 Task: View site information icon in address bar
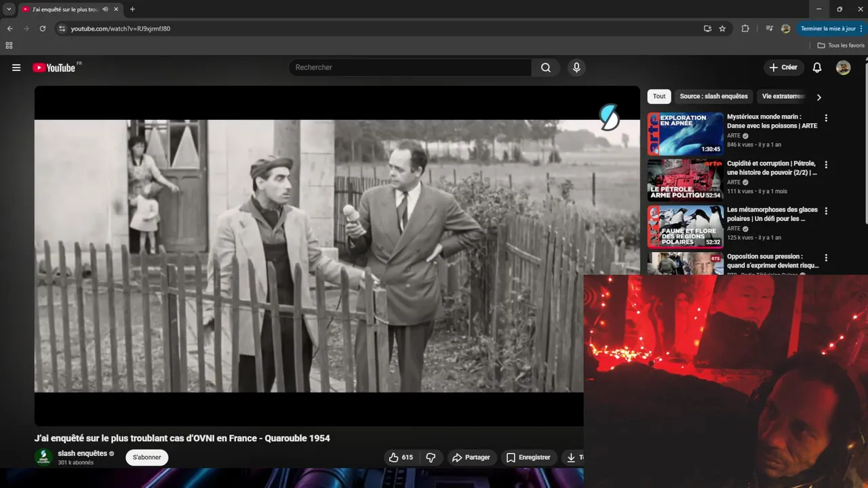pos(62,28)
